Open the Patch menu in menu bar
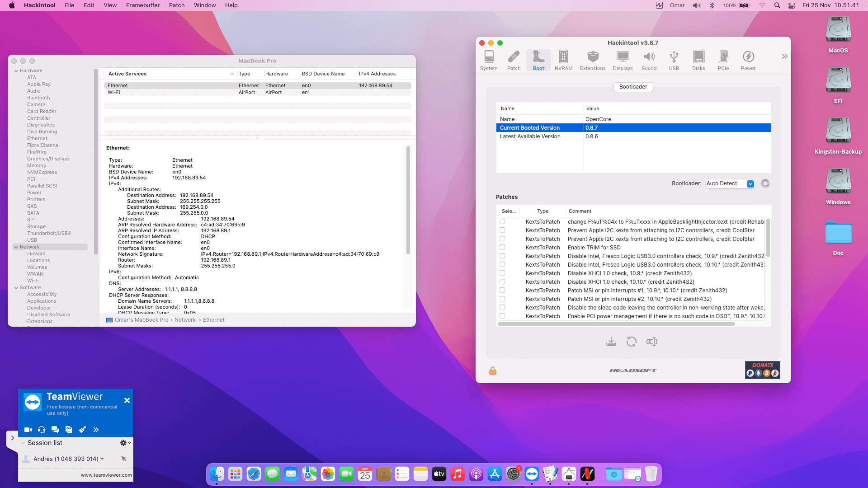Screen dimensions: 868x488 tap(177, 5)
